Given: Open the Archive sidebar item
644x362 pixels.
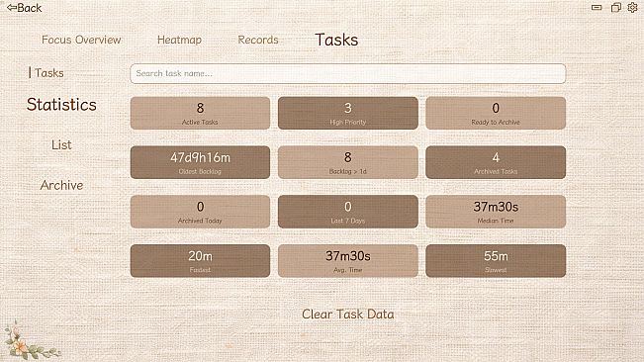Looking at the screenshot, I should (61, 185).
